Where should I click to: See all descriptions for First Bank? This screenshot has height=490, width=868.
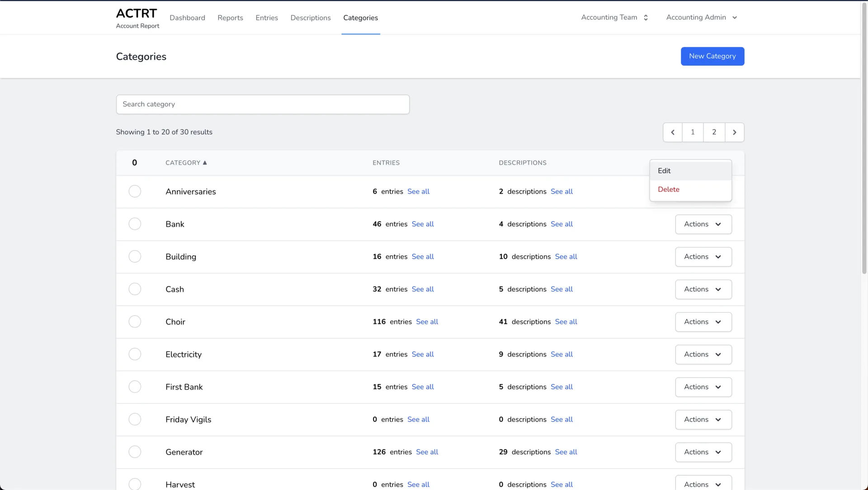coord(561,387)
